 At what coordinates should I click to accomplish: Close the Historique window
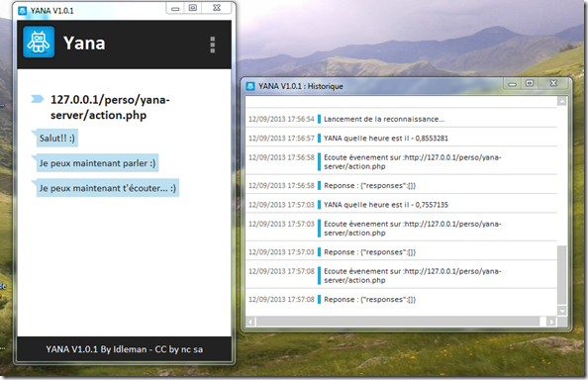(x=553, y=83)
